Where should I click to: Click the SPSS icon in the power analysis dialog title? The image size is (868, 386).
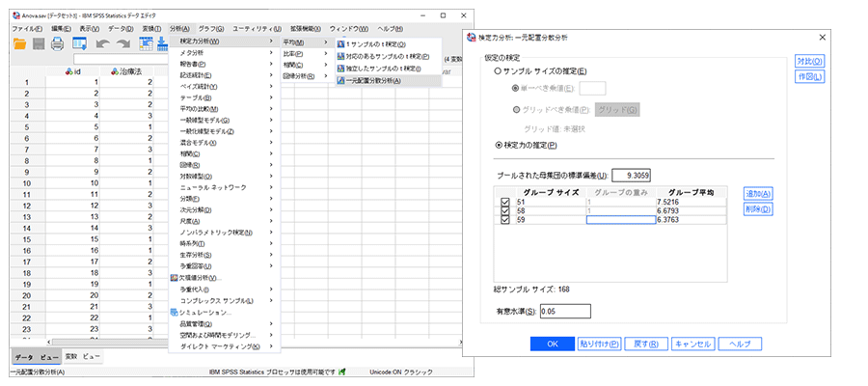click(473, 38)
